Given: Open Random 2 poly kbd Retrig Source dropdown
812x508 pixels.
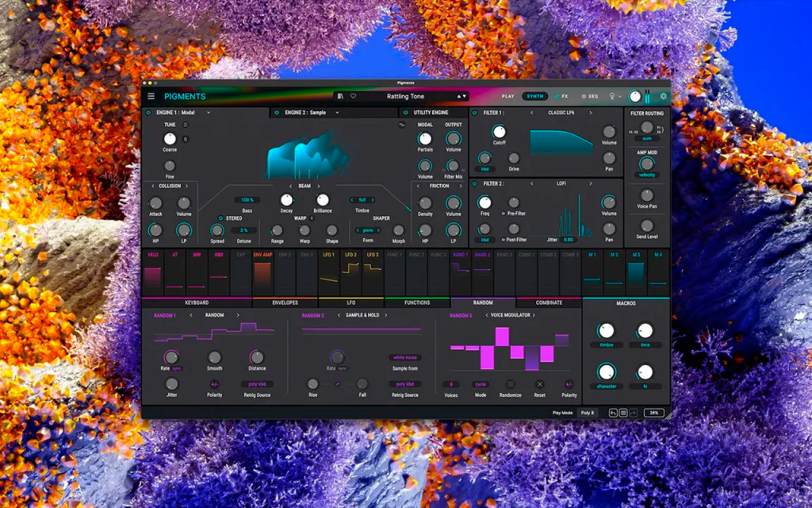Looking at the screenshot, I should (x=405, y=385).
